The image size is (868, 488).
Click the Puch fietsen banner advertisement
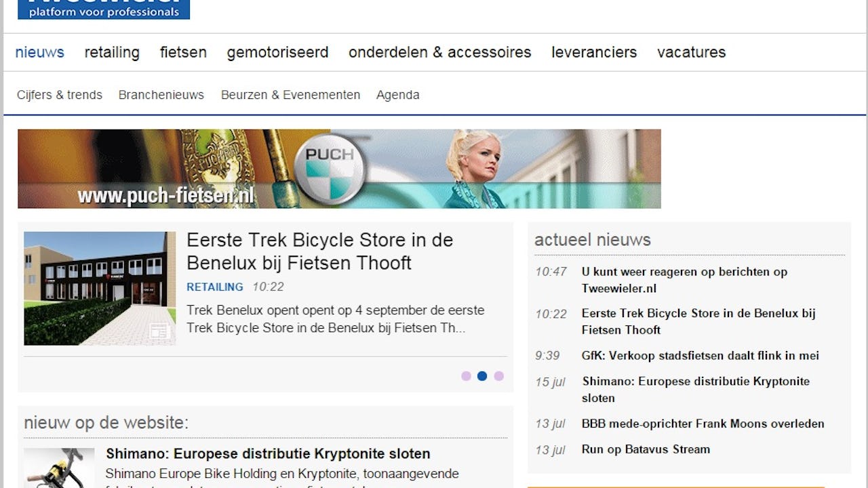tap(339, 169)
